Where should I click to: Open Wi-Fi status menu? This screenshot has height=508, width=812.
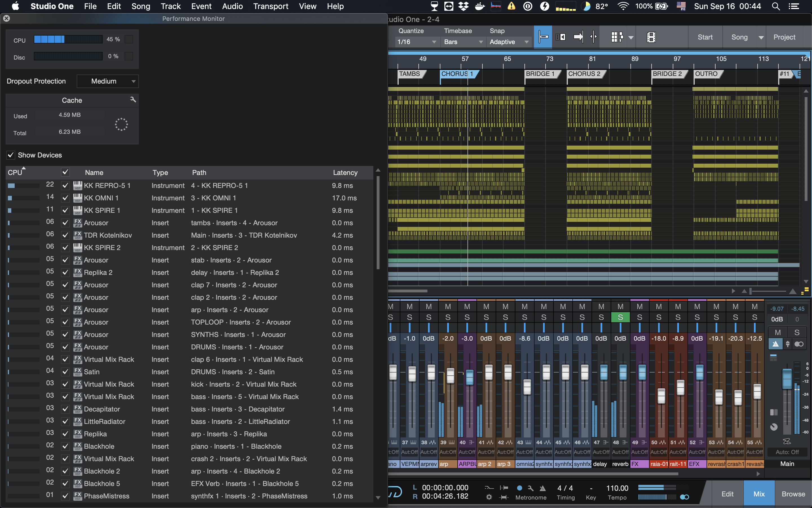(x=623, y=6)
